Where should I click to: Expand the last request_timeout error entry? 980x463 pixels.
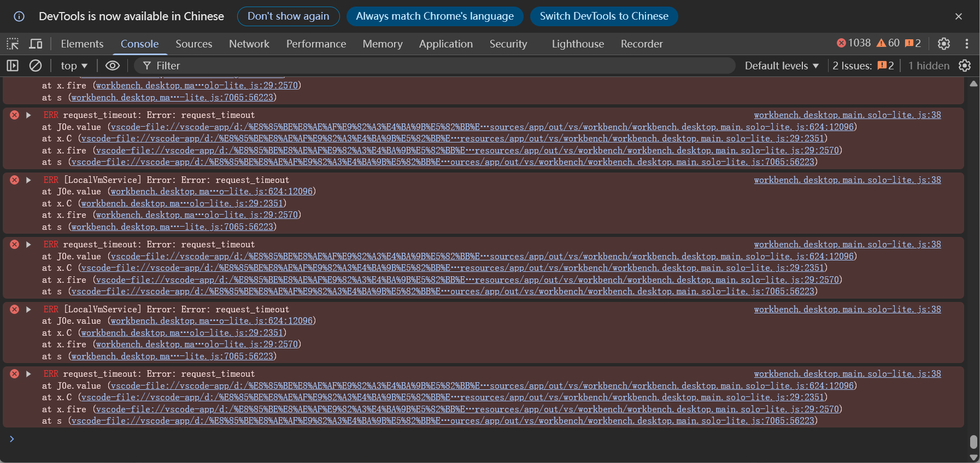pos(28,374)
